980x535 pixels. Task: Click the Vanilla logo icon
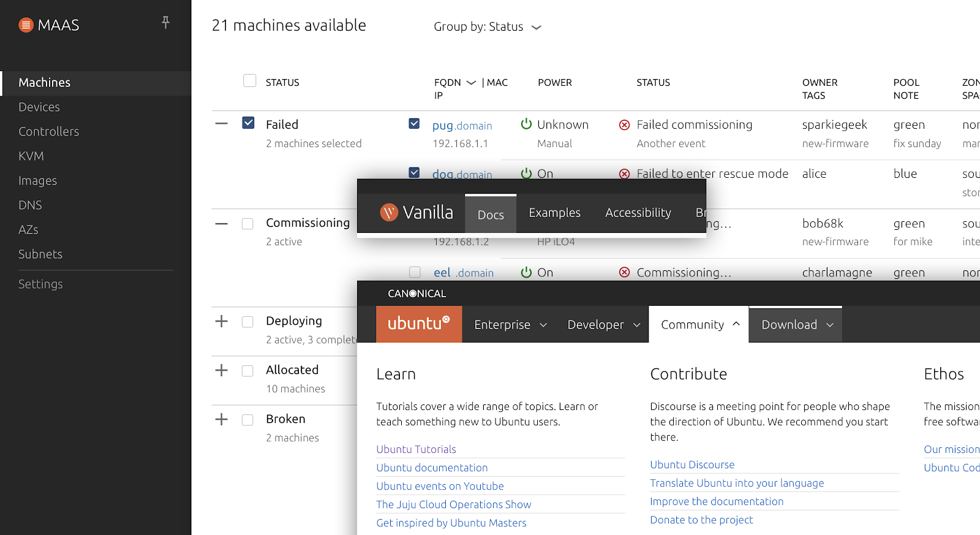[389, 212]
